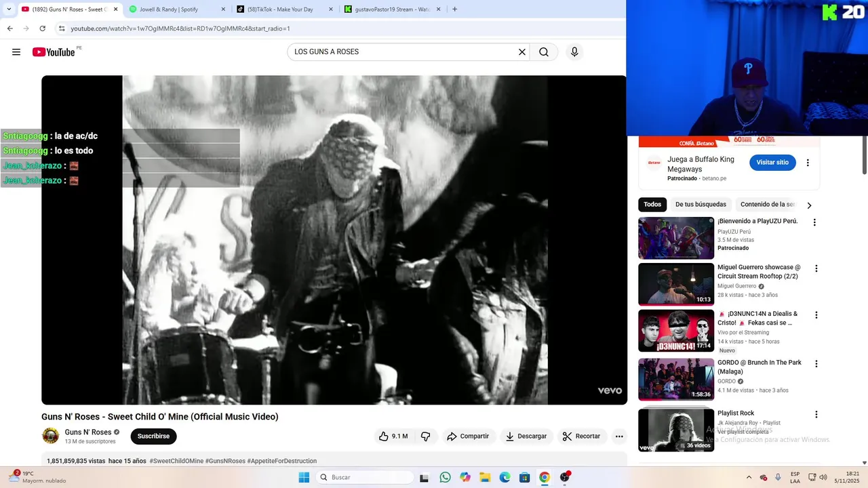Open the volume control in the tray
Screen dimensions: 868x488
pyautogui.click(x=823, y=477)
